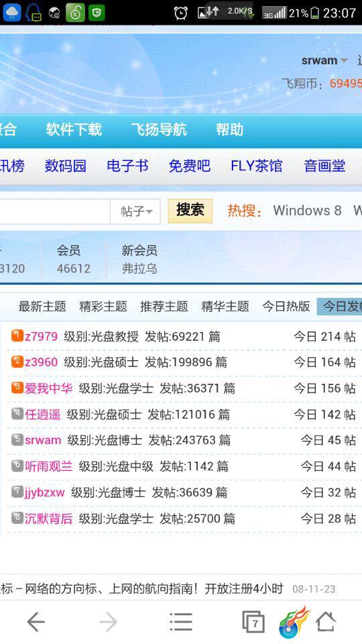This screenshot has height=644, width=362.
Task: Switch to the 今日热版 tab
Action: (x=286, y=307)
